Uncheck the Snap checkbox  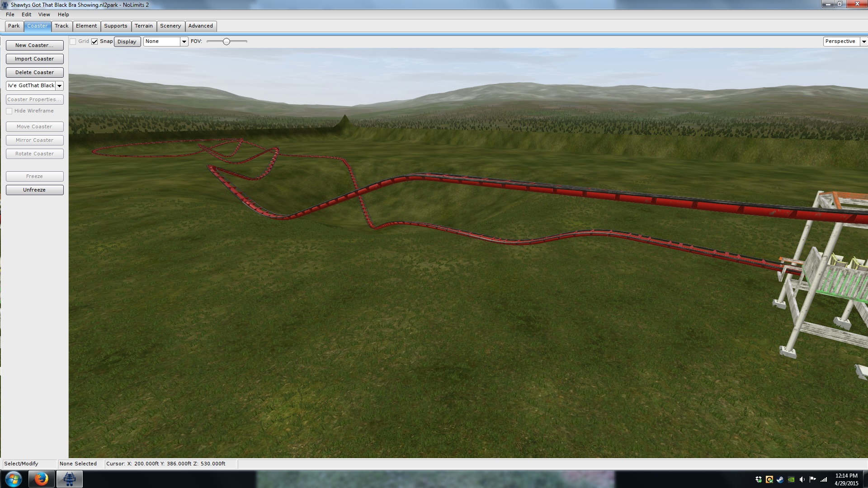tap(94, 42)
